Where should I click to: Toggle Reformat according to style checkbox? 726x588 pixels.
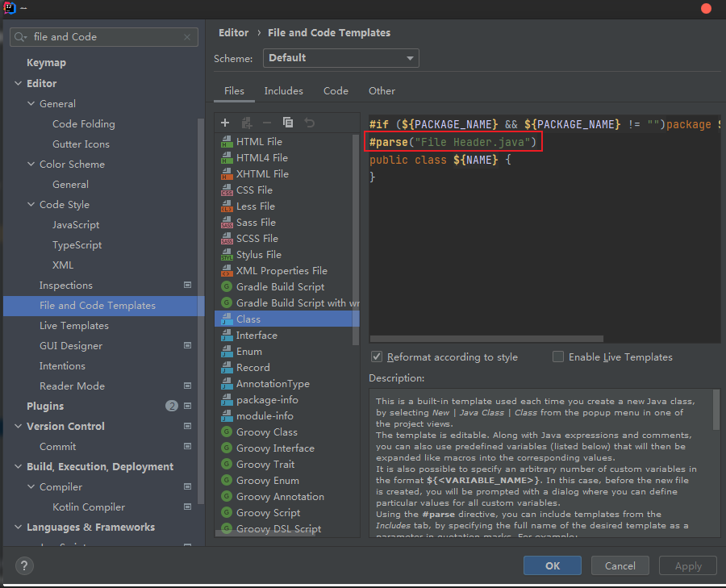377,357
